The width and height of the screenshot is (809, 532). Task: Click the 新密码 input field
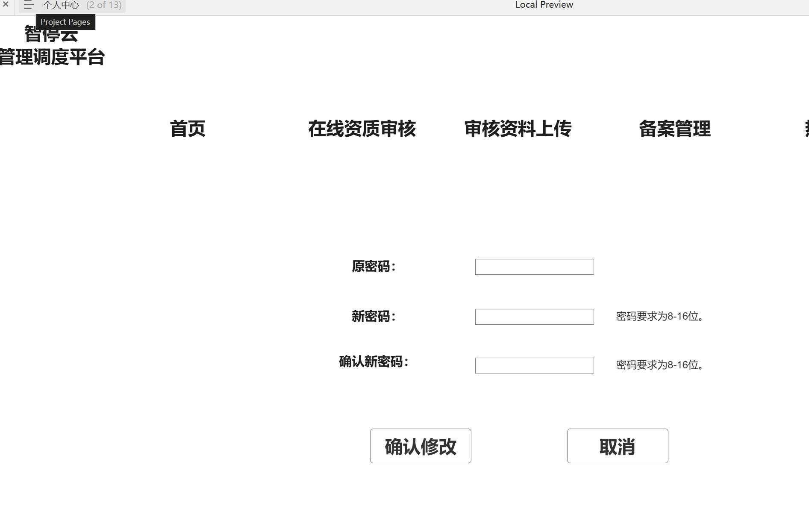click(x=534, y=317)
